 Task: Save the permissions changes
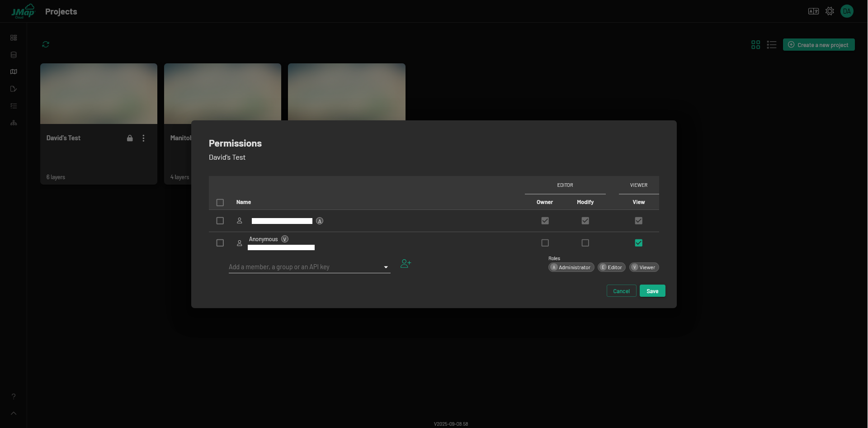pyautogui.click(x=652, y=291)
